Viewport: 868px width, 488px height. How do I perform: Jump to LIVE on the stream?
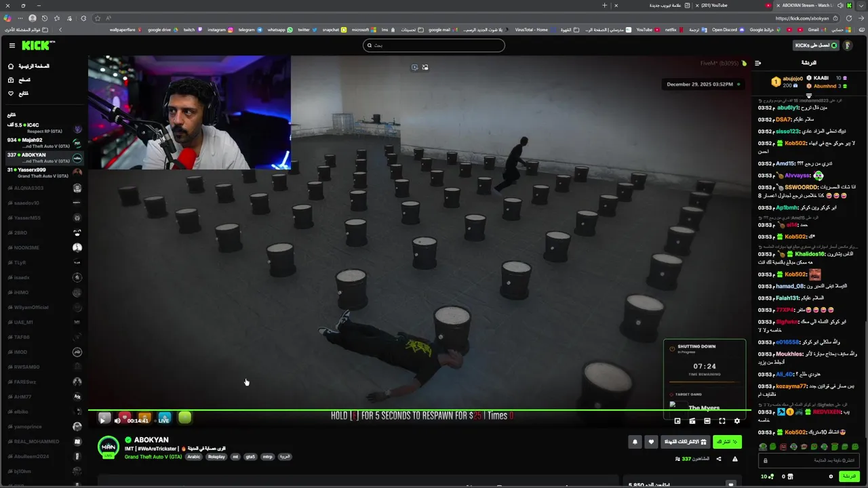click(163, 420)
